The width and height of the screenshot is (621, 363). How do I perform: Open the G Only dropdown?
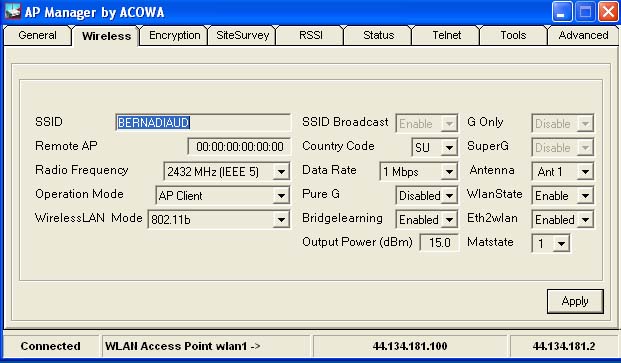[562, 124]
